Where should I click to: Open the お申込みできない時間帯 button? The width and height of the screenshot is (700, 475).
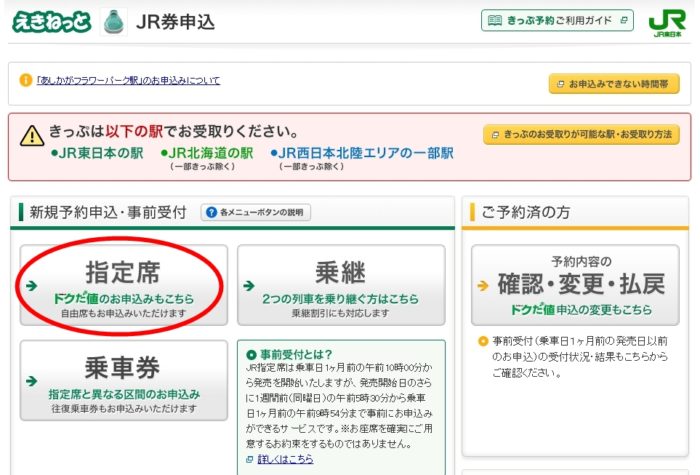click(614, 83)
